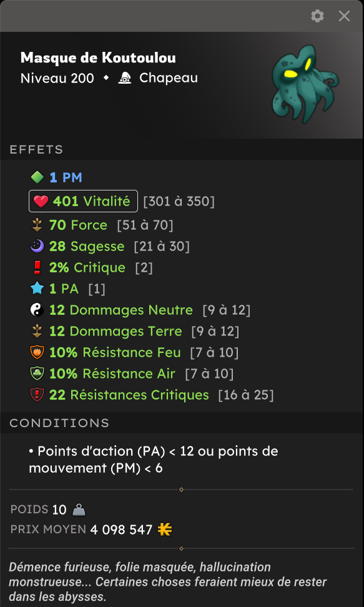Click the Chapeau hat type icon
Image resolution: width=364 pixels, height=607 pixels.
click(125, 78)
